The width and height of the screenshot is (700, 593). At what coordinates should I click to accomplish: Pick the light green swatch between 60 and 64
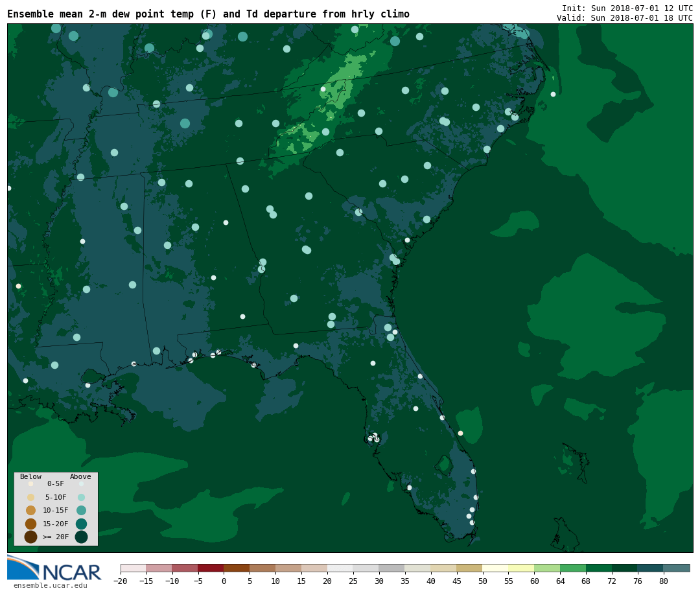coord(547,568)
